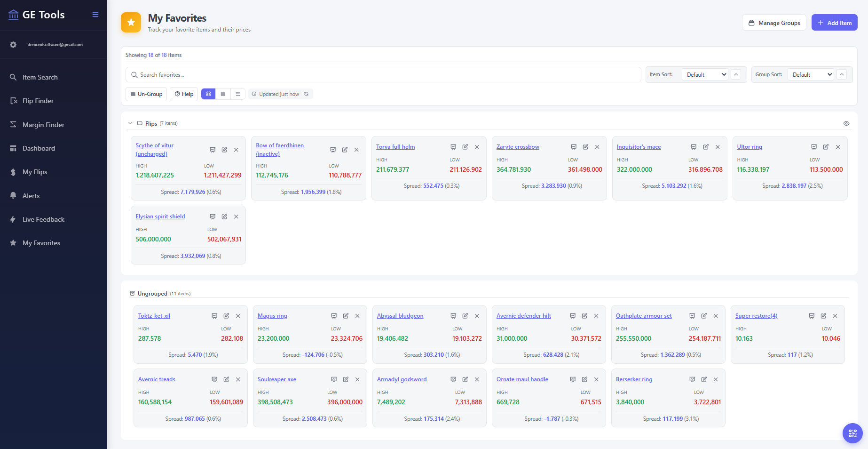Open the Soulreaper axe link
Viewport: 868px width, 449px height.
[x=277, y=379]
